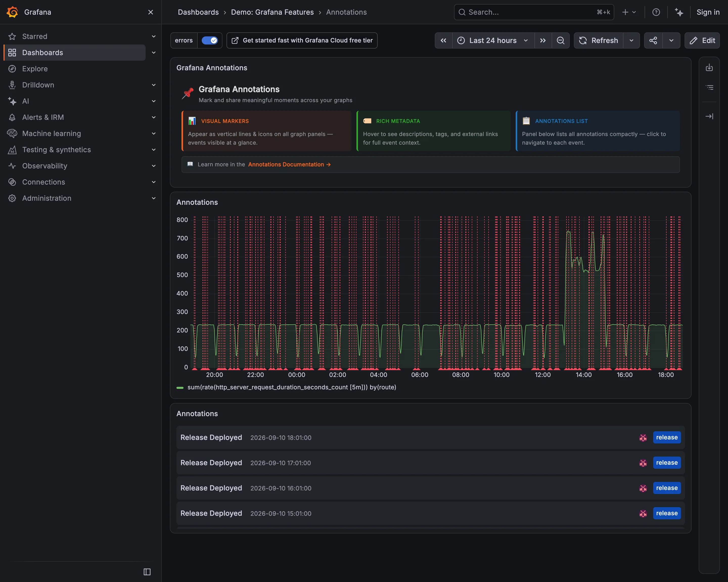Open Get started fast with Grafana Cloud link
The width and height of the screenshot is (728, 582).
[x=302, y=40]
